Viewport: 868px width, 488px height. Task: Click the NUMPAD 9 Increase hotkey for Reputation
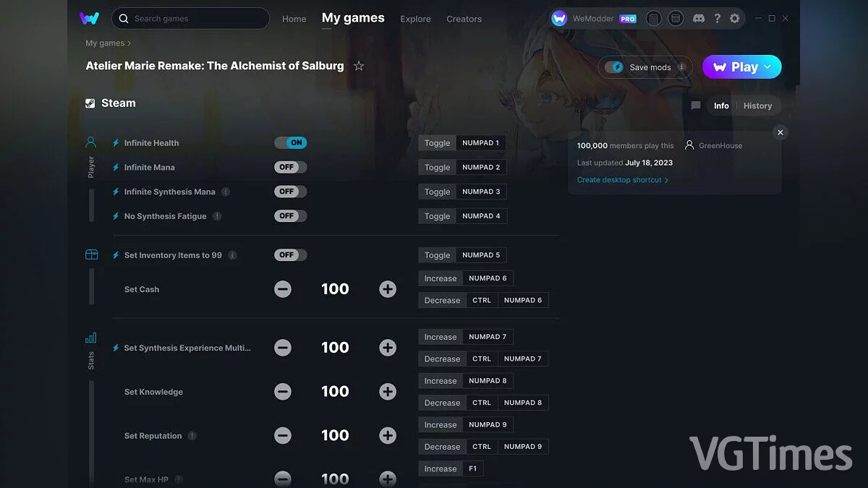pyautogui.click(x=488, y=424)
